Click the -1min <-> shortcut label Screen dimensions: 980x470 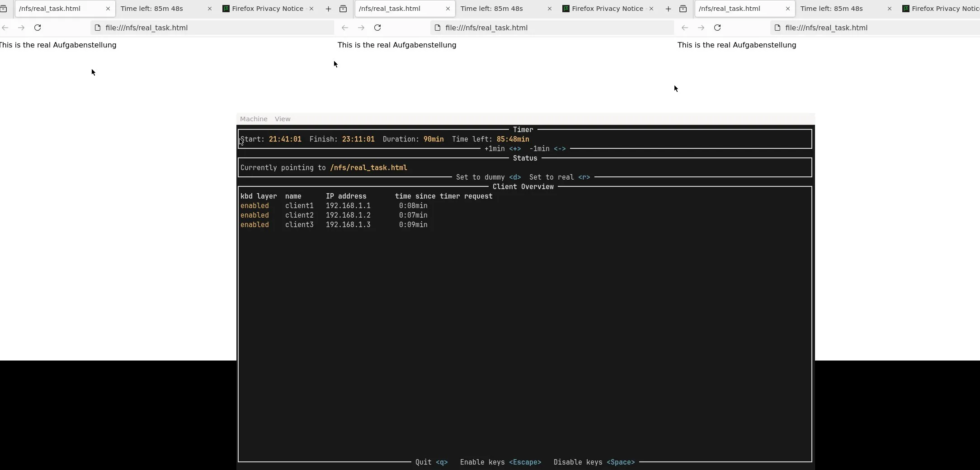(547, 149)
